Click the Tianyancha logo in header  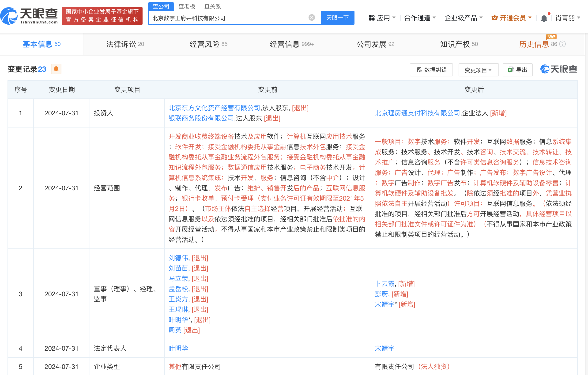(x=29, y=16)
